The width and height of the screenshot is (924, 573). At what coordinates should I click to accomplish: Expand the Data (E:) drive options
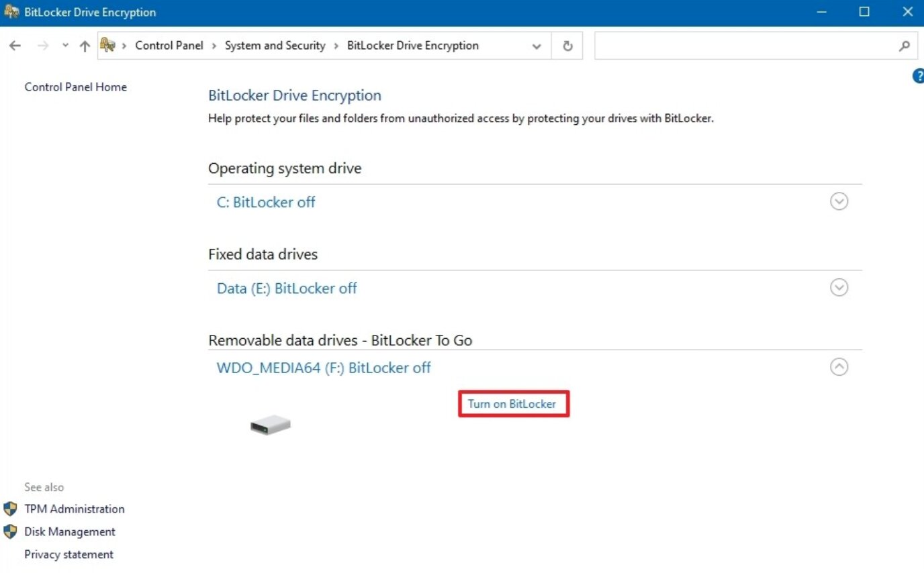839,288
